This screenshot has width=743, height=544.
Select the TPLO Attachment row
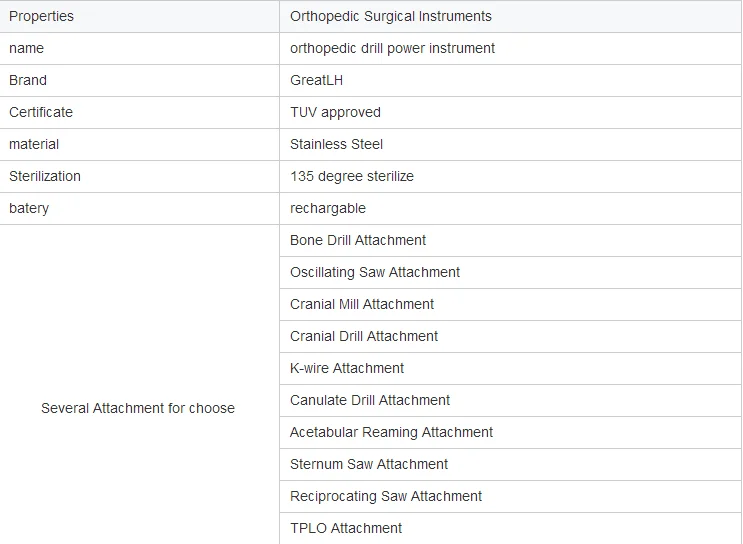tap(510, 528)
